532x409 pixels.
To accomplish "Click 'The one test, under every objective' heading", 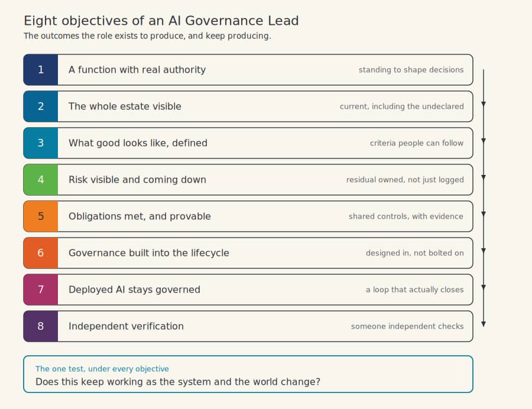I will 102,369.
